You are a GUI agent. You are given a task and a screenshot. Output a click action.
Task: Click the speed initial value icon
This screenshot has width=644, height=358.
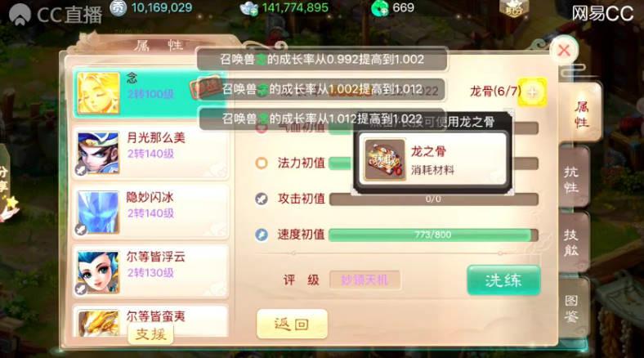point(262,235)
